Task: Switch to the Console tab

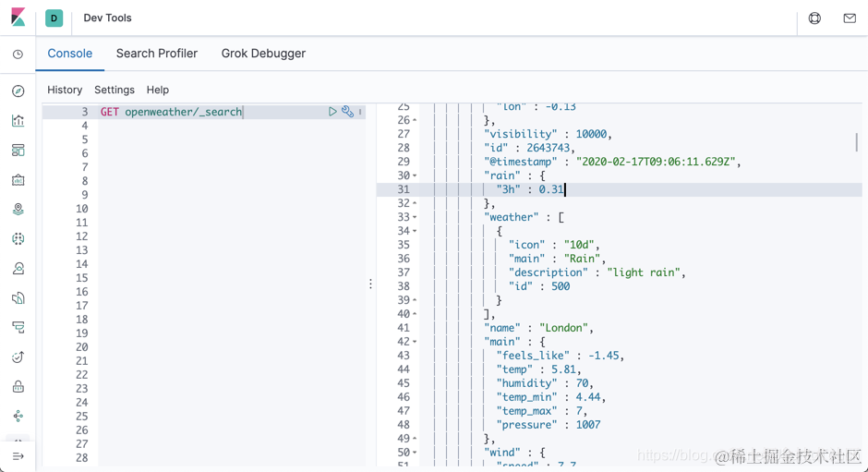Action: (70, 54)
